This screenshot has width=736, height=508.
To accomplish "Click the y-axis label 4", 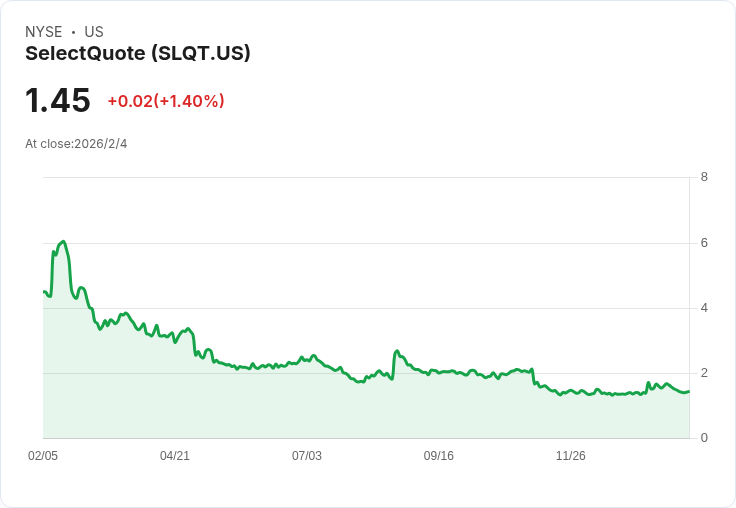I will [705, 308].
